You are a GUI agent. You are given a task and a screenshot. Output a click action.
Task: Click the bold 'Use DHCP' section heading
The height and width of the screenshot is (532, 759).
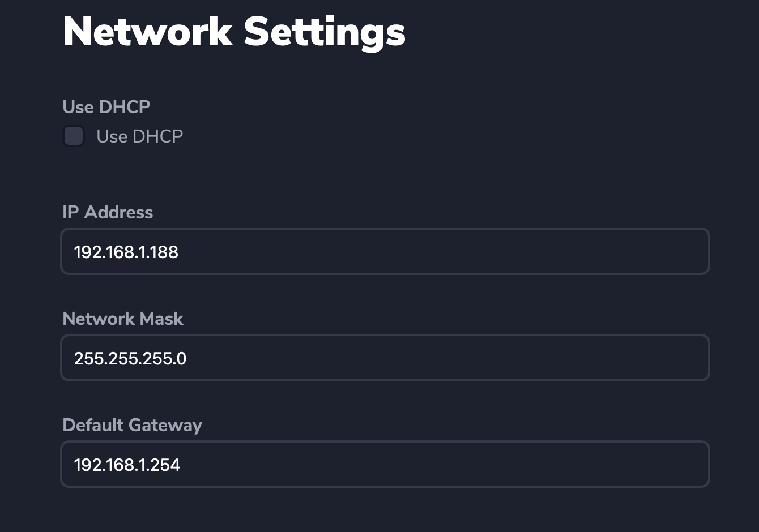(x=106, y=106)
